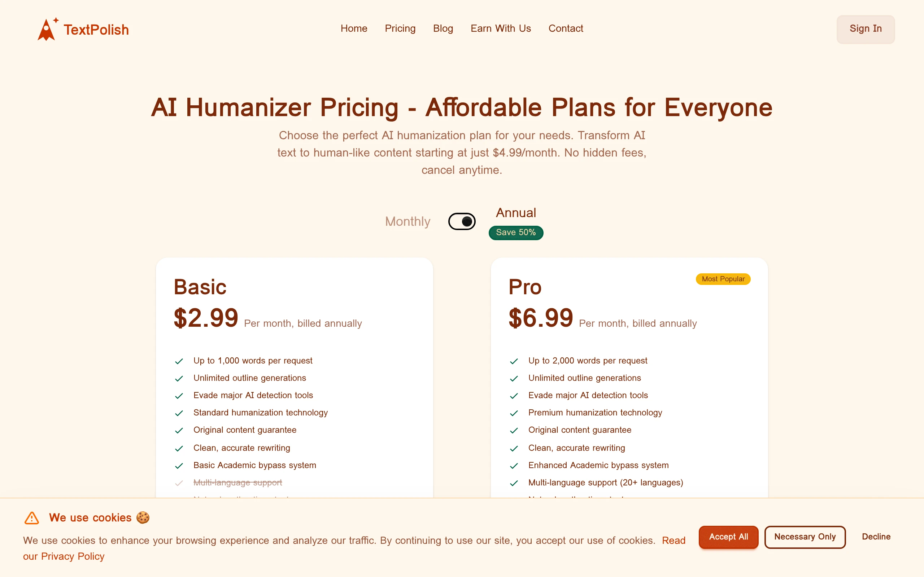Click the cookie warning triangle icon
This screenshot has height=577, width=924.
coord(31,518)
